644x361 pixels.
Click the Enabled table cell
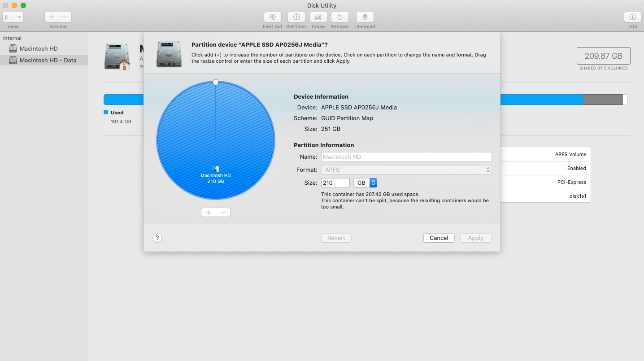577,168
